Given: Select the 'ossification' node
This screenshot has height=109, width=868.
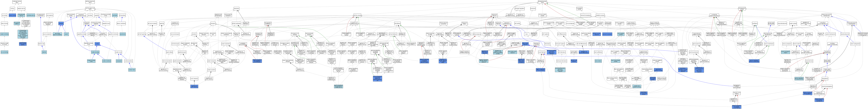Looking at the screenshot, I should pos(755,23).
